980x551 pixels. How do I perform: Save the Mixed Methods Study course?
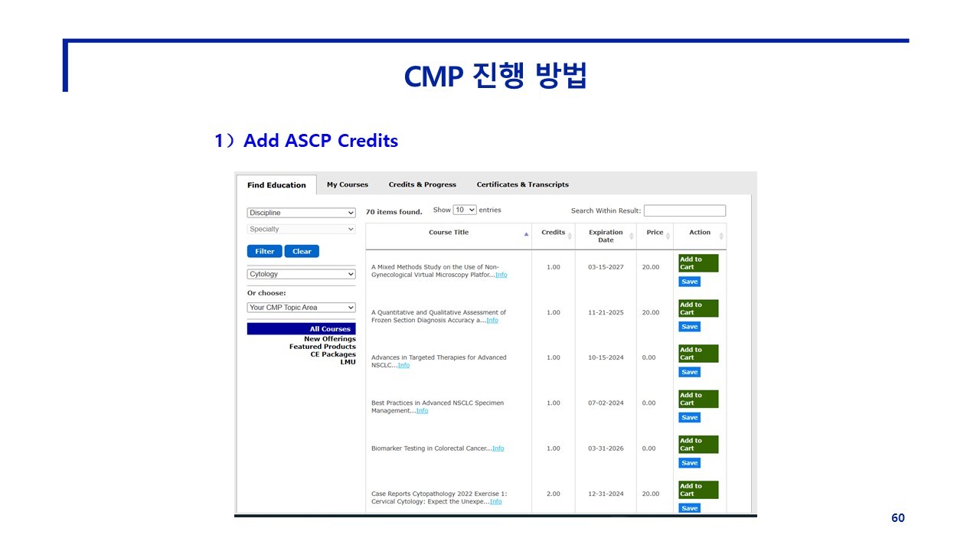pos(690,282)
